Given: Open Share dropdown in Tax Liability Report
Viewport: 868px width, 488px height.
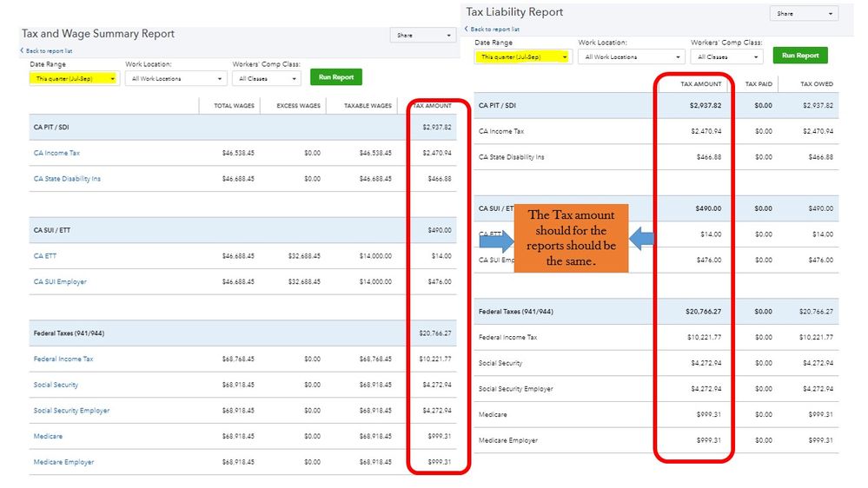Looking at the screenshot, I should click(x=804, y=13).
